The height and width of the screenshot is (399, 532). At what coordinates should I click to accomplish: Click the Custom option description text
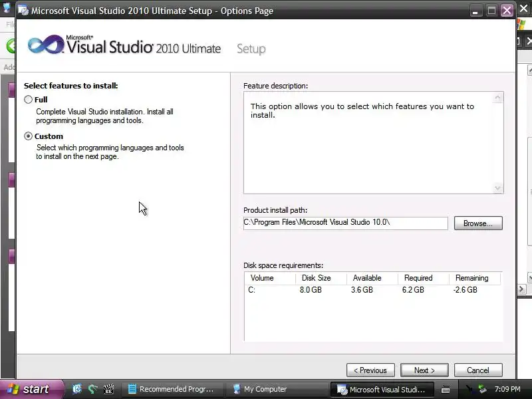(x=110, y=152)
